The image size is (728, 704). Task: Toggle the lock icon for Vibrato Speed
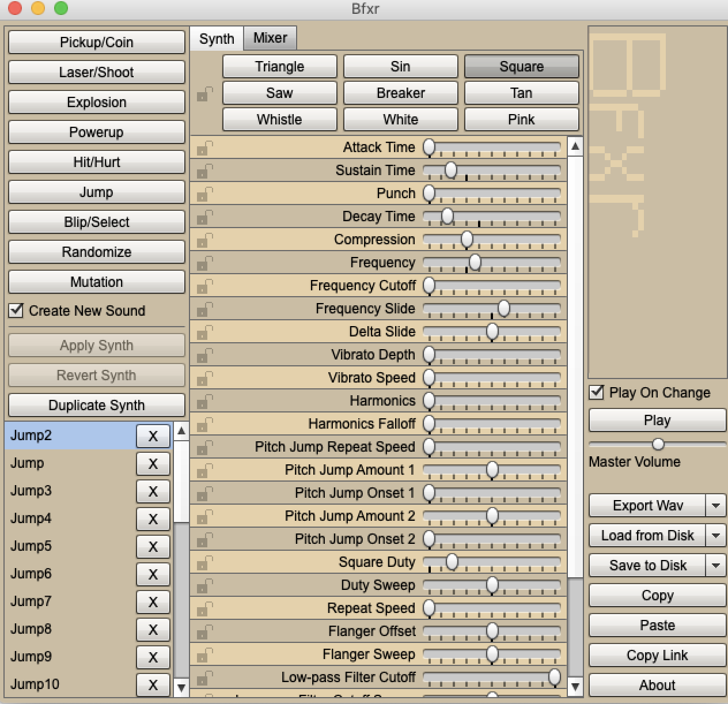coord(204,379)
